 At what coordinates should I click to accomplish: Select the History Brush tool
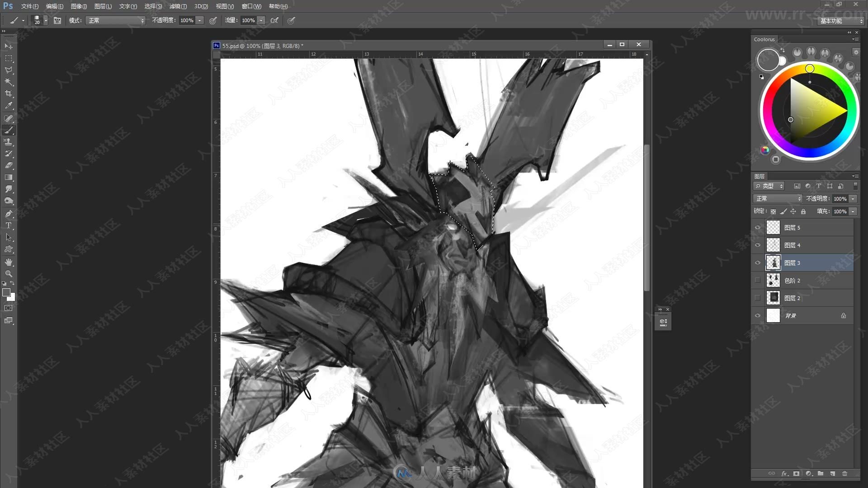[9, 154]
